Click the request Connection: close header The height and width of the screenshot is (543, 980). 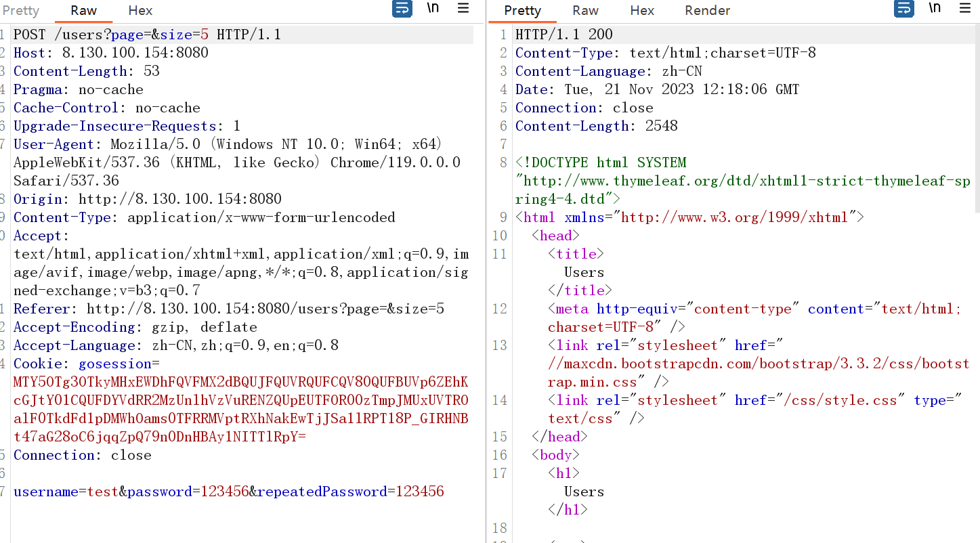pyautogui.click(x=83, y=455)
